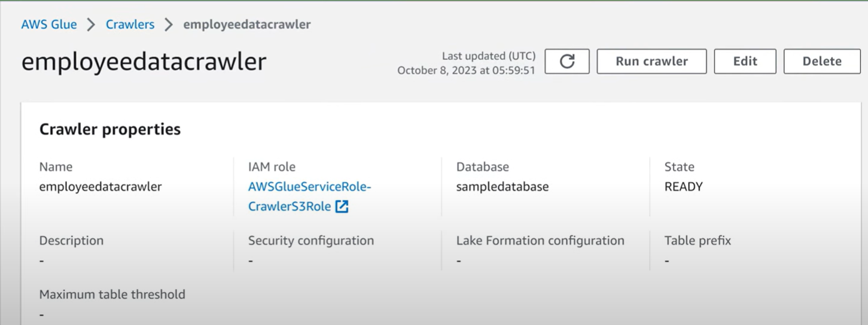Viewport: 868px width, 325px height.
Task: Click the READY state value
Action: pyautogui.click(x=683, y=187)
